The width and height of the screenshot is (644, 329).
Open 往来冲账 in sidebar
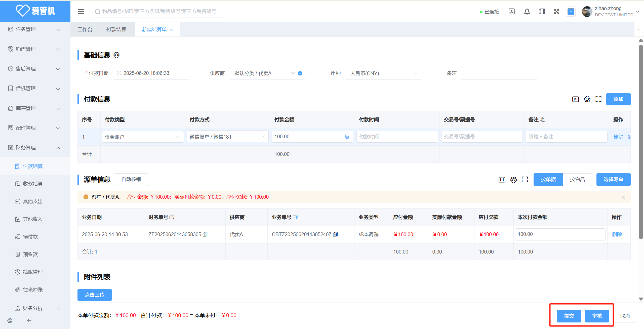[35, 289]
